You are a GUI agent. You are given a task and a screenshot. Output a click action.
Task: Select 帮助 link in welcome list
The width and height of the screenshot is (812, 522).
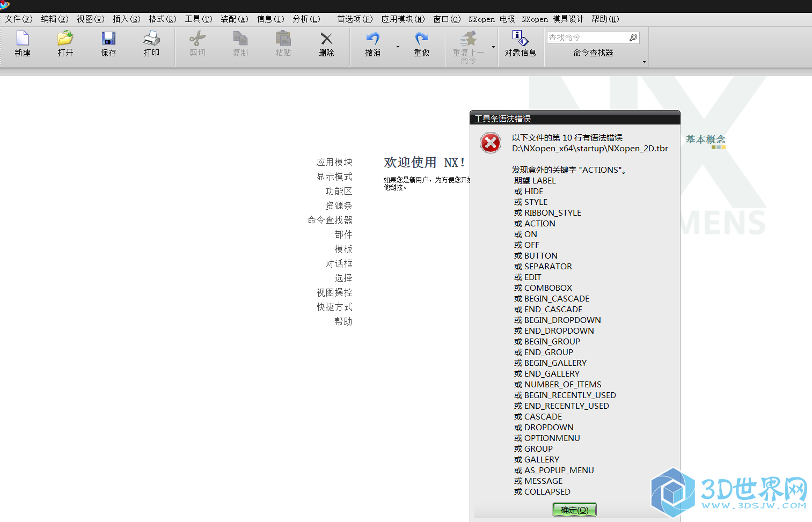(x=343, y=321)
